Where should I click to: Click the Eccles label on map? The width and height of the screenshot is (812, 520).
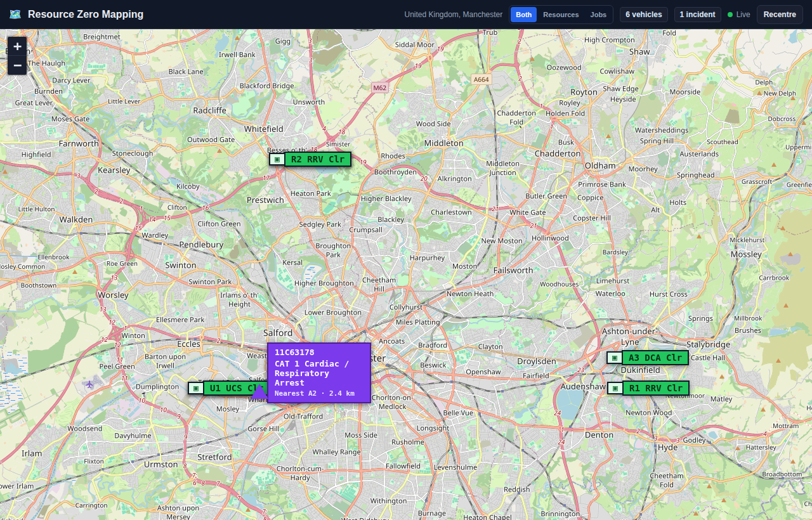tap(189, 344)
